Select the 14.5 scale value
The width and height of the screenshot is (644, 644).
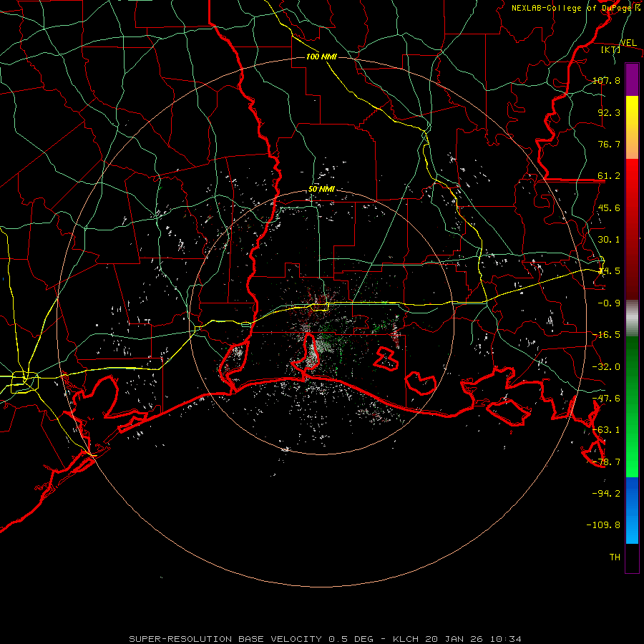[609, 271]
